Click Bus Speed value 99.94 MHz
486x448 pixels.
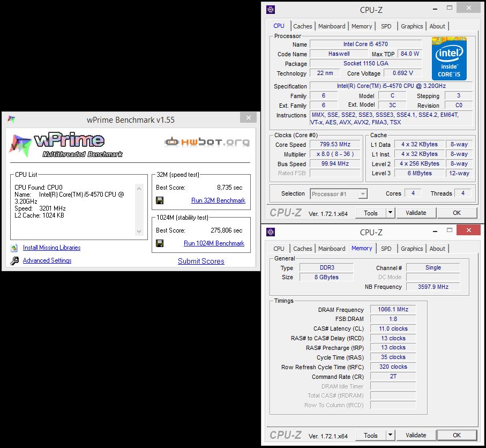click(x=335, y=163)
